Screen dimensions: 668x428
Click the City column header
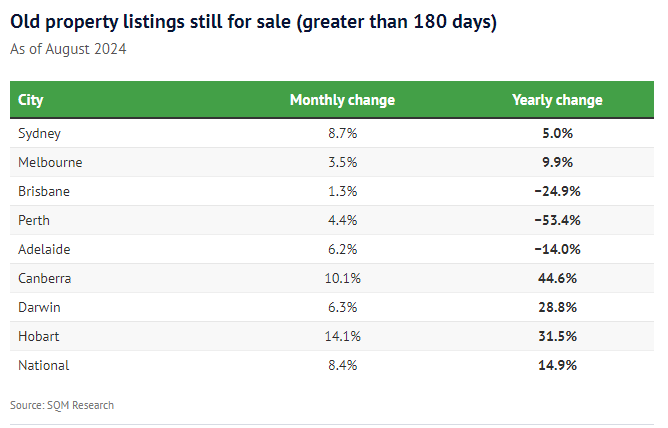(31, 100)
